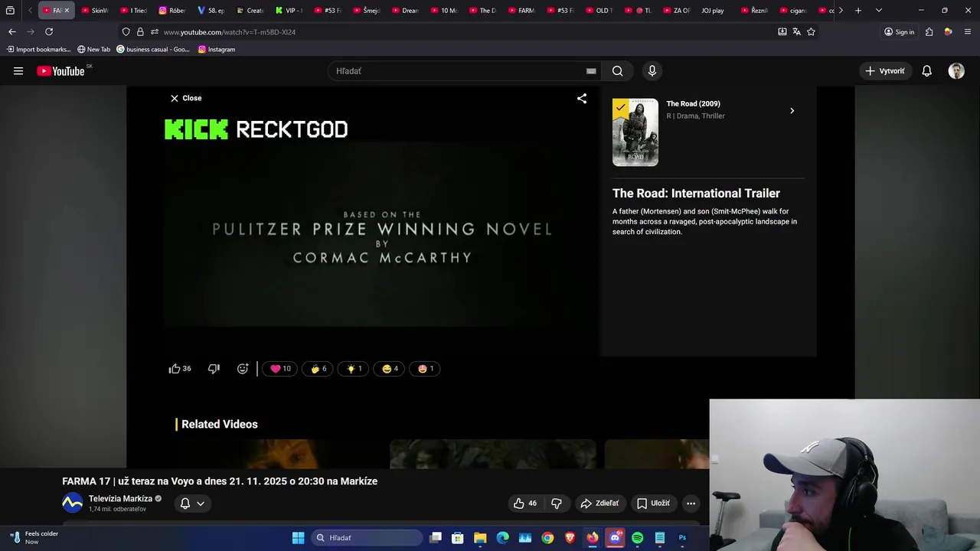Toggle the laughing reaction with 4

coord(390,369)
